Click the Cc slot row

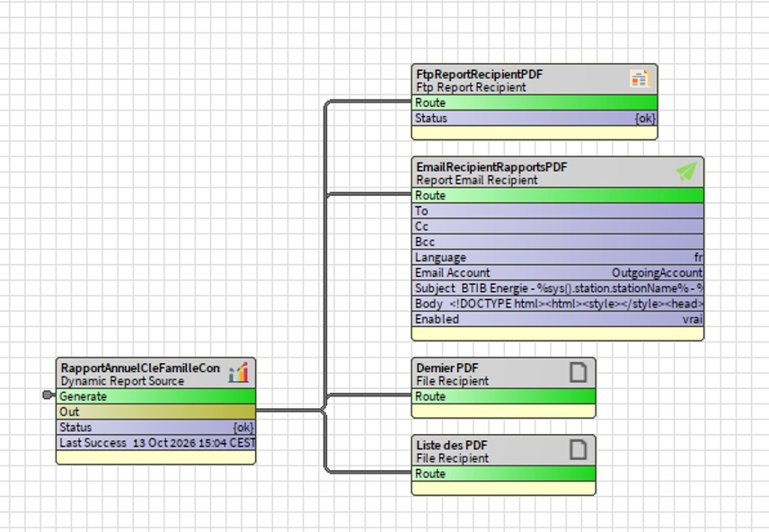click(558, 226)
